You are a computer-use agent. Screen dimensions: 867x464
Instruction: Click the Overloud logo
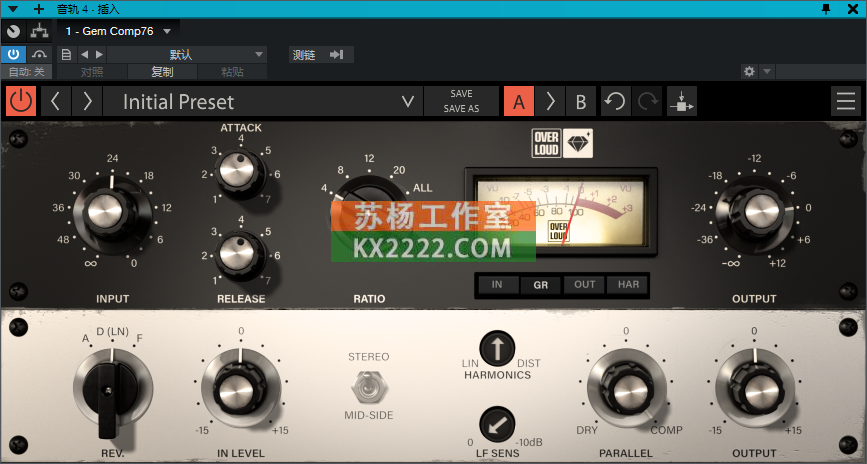click(x=546, y=143)
